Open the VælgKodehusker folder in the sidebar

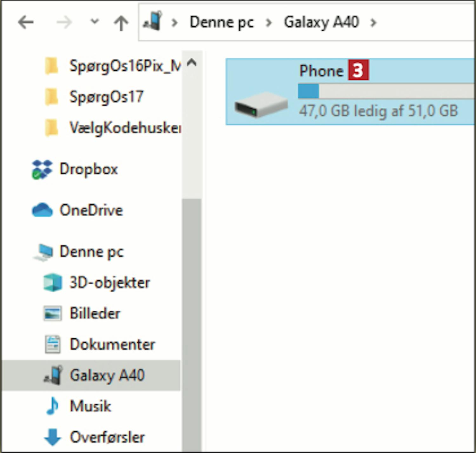pos(125,128)
